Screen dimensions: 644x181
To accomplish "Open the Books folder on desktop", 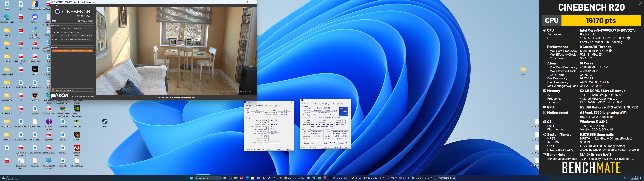I will [7, 32].
